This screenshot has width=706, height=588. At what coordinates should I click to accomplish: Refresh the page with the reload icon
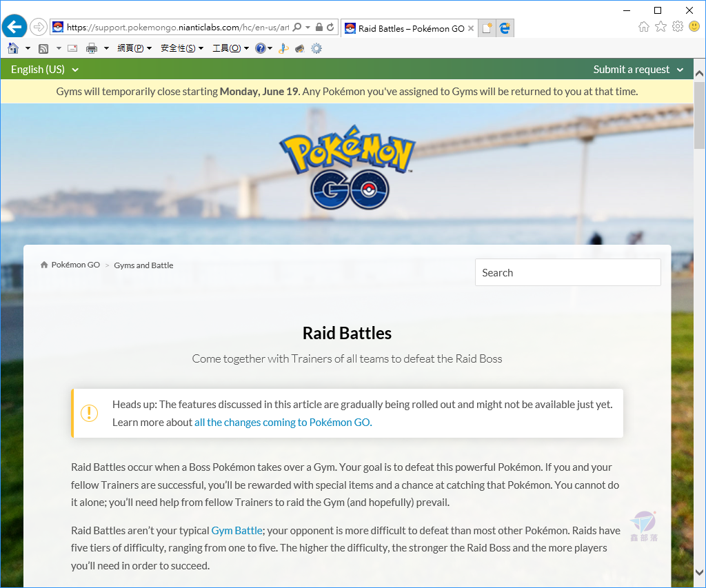330,27
